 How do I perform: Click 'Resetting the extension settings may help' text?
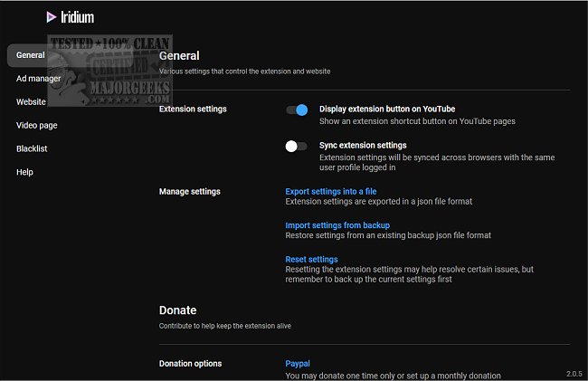(410, 274)
